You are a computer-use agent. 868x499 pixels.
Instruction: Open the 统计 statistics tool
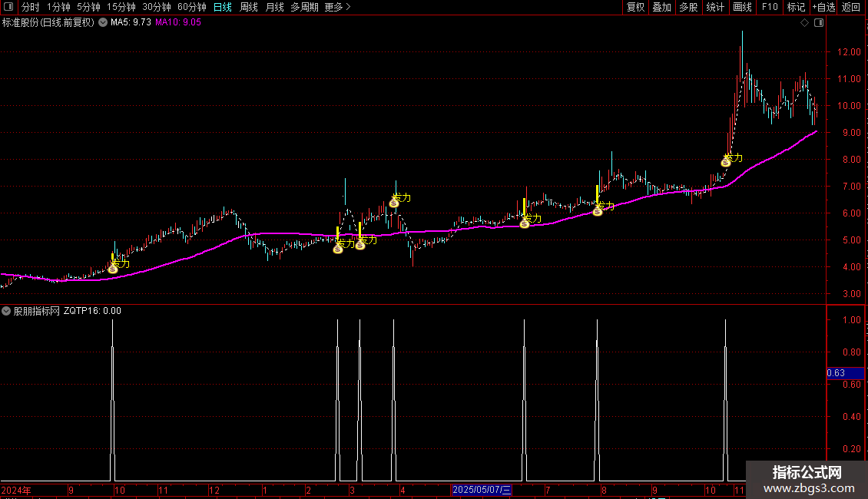tap(714, 7)
